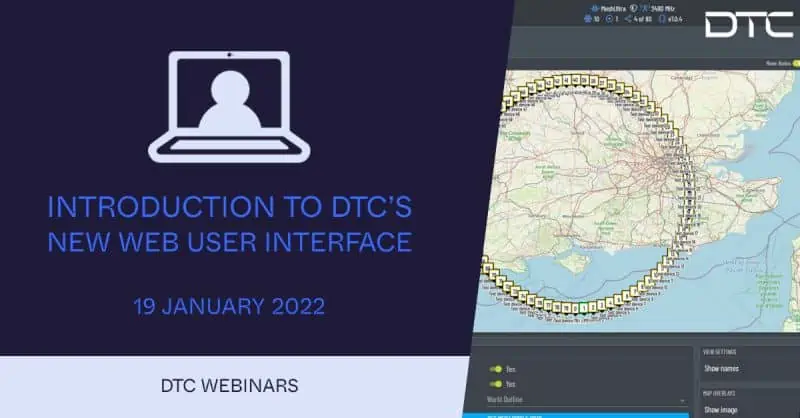Click the laptop webinar icon
Viewport: 800px width, 418px height.
click(x=229, y=106)
